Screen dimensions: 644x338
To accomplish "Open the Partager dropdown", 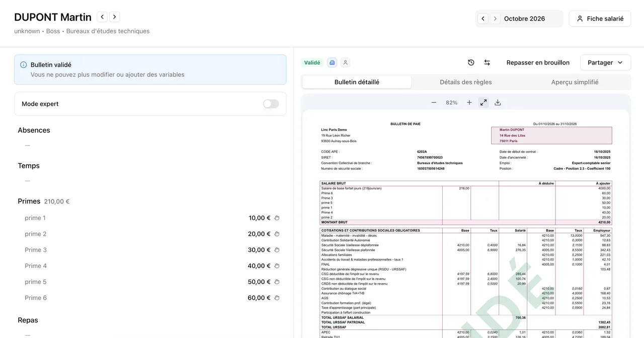I will coord(605,62).
